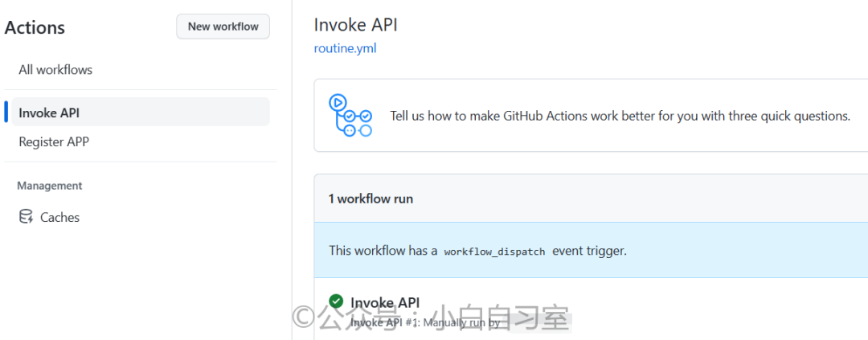Click the survey prompt about three quick questions
The height and width of the screenshot is (340, 868).
[x=620, y=116]
